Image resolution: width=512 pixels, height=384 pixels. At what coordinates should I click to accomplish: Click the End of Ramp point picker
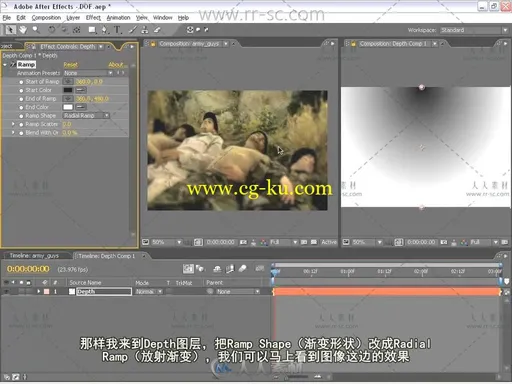68,99
